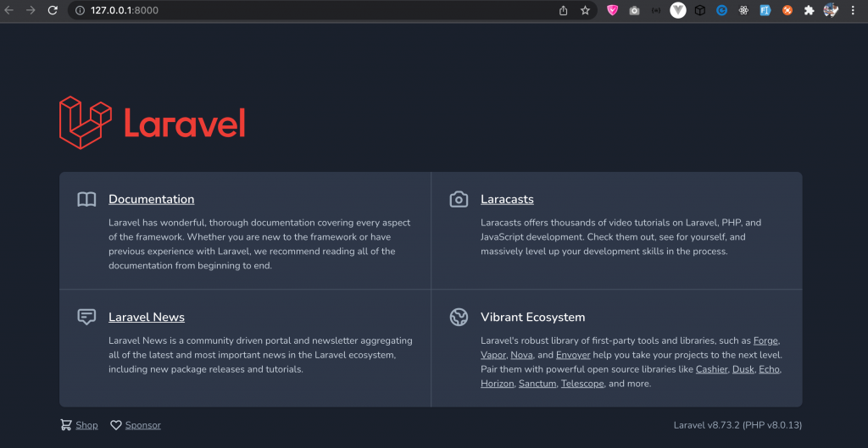The height and width of the screenshot is (448, 868).
Task: Follow the Horizon link
Action: 497,384
